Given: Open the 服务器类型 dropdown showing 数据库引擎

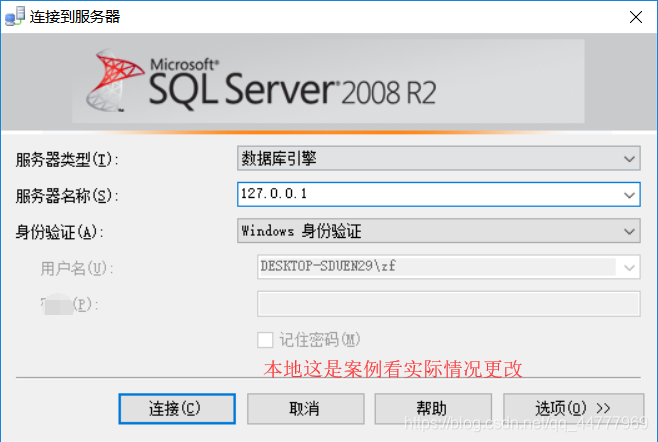Looking at the screenshot, I should pyautogui.click(x=439, y=158).
